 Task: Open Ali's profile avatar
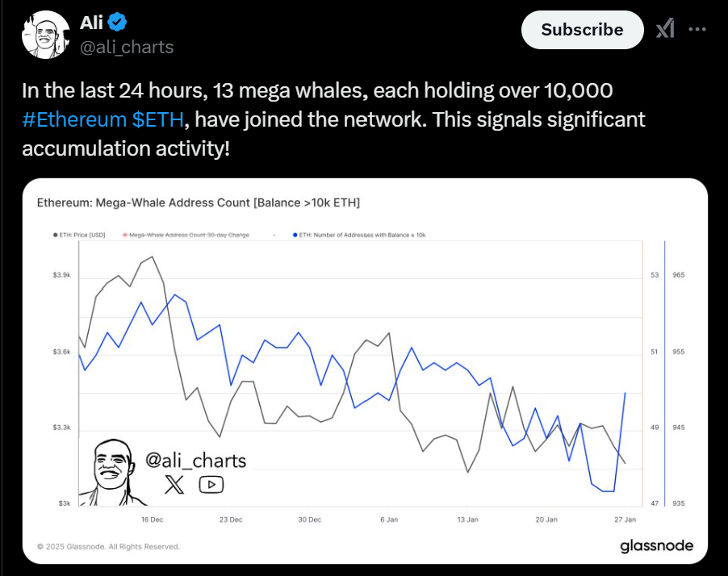[44, 35]
